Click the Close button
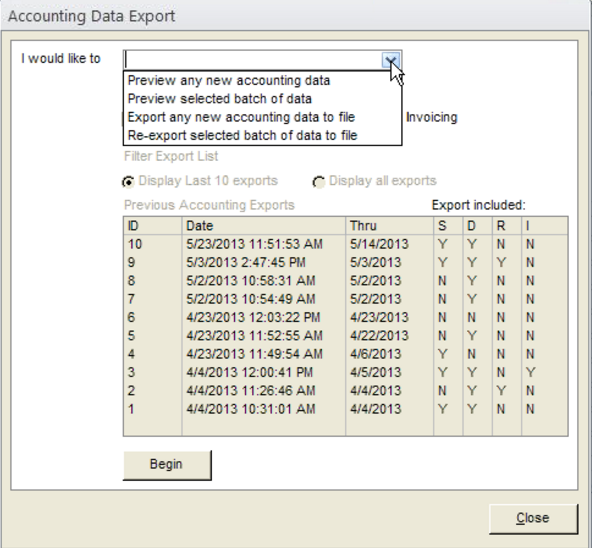 tap(533, 518)
